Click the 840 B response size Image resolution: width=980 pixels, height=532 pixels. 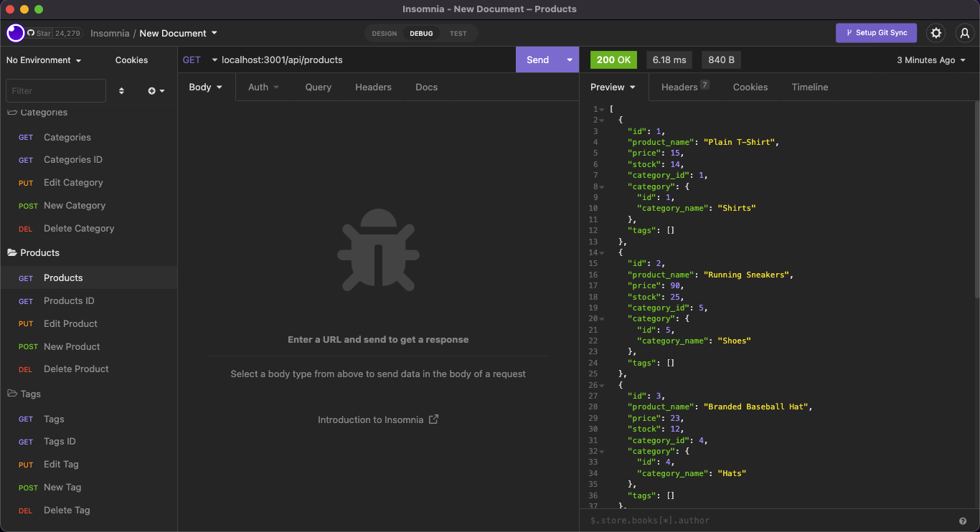[721, 60]
